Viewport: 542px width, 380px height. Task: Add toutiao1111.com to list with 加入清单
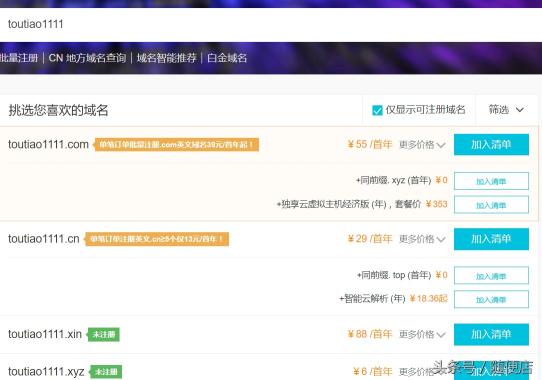click(x=491, y=145)
